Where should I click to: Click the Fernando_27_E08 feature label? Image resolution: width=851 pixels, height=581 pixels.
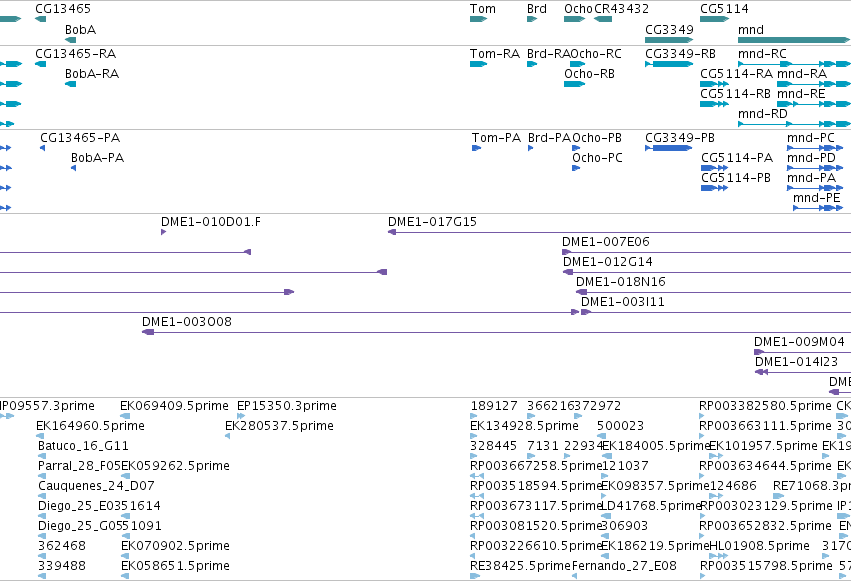625,566
